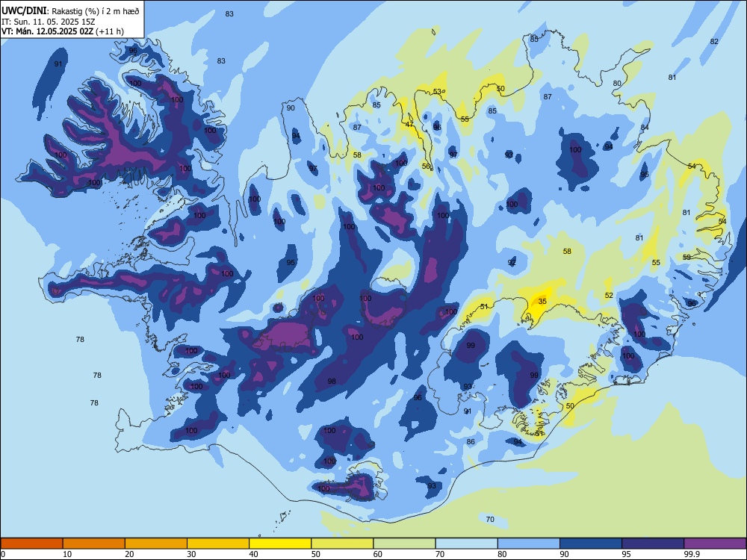This screenshot has width=747, height=560.
Task: Click the '70' value over the southern sea
Action: pos(490,519)
